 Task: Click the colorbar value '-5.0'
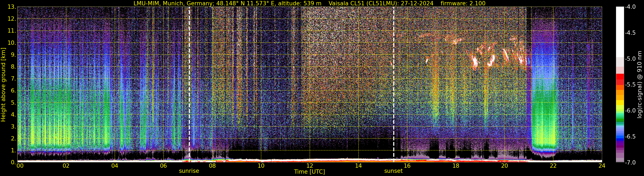630,59
